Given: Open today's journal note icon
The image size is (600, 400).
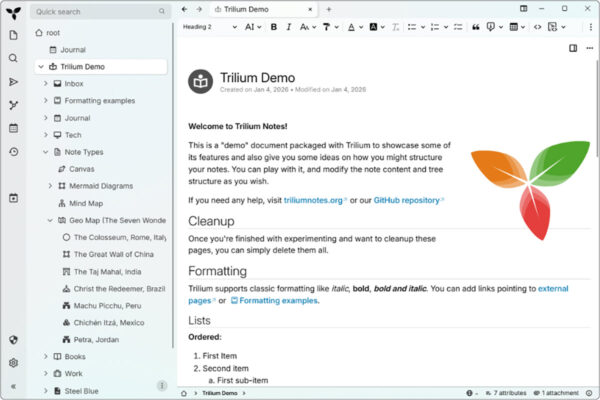Looking at the screenshot, I should point(13,198).
